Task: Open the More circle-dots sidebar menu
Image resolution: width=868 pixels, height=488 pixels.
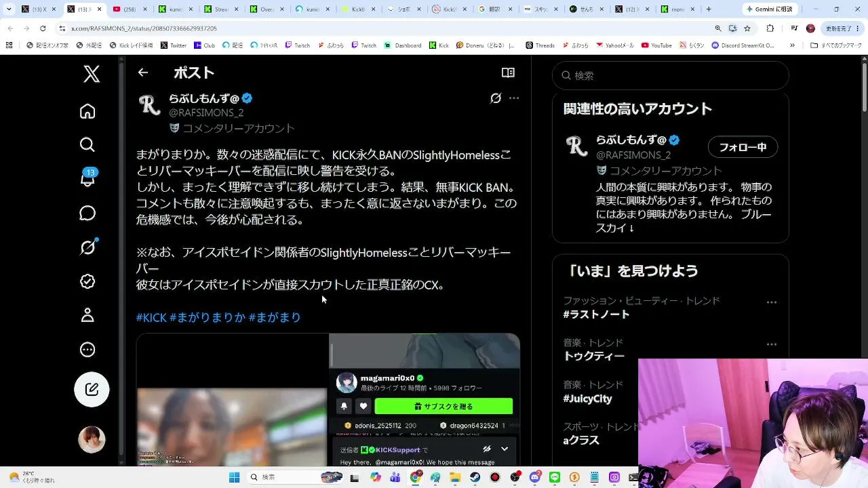Action: coord(87,350)
